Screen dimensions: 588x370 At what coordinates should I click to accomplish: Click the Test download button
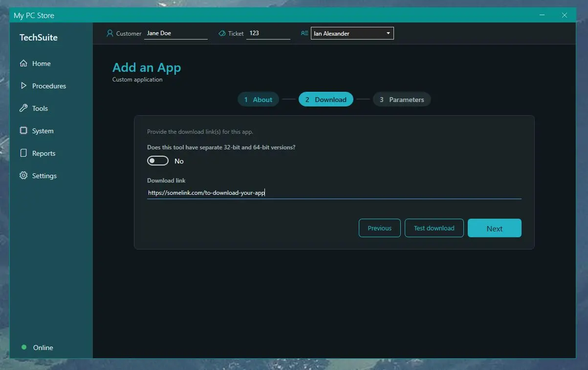click(434, 228)
